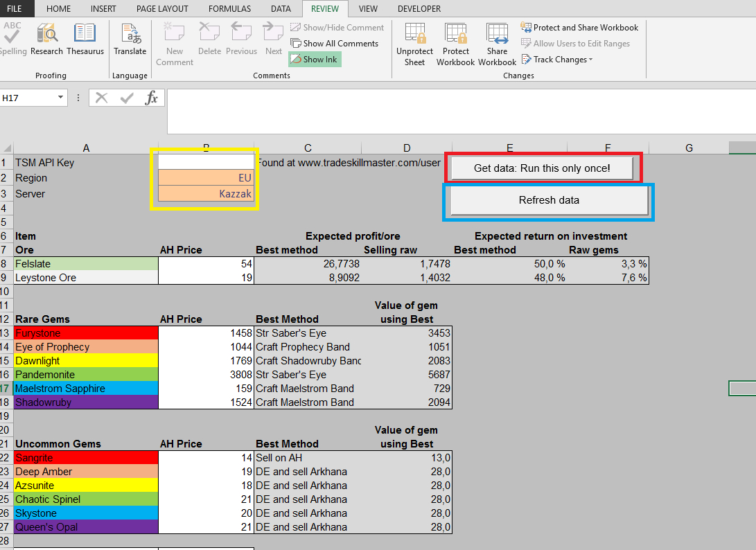This screenshot has width=756, height=550.
Task: Toggle the Show Ink button
Action: 315,60
